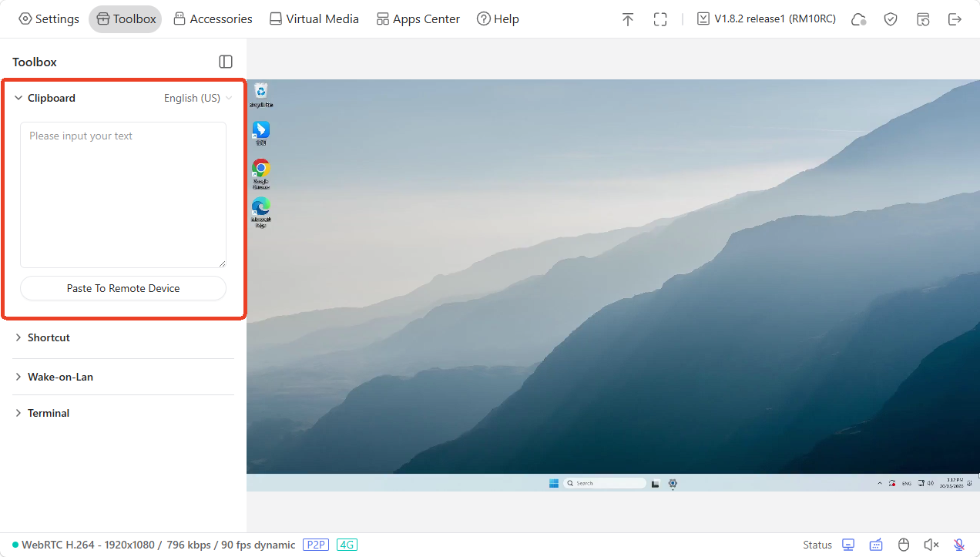980x557 pixels.
Task: Click the remote tray network icon
Action: pyautogui.click(x=921, y=483)
